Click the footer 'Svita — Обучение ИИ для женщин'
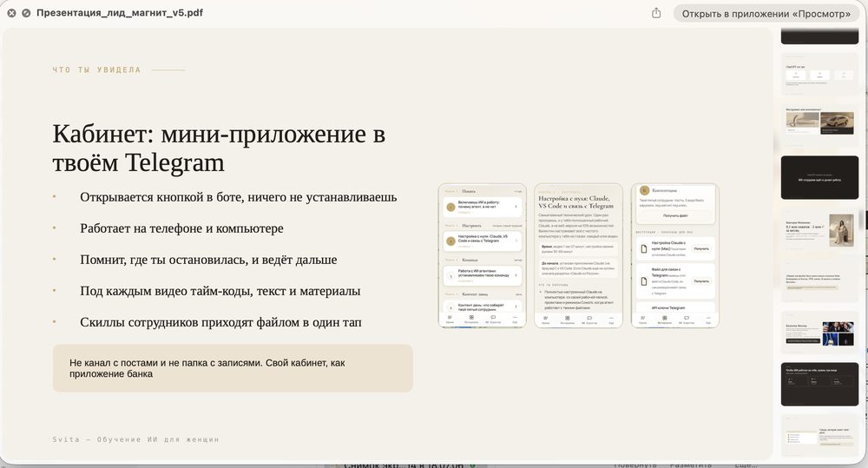This screenshot has height=468, width=868. 135,439
